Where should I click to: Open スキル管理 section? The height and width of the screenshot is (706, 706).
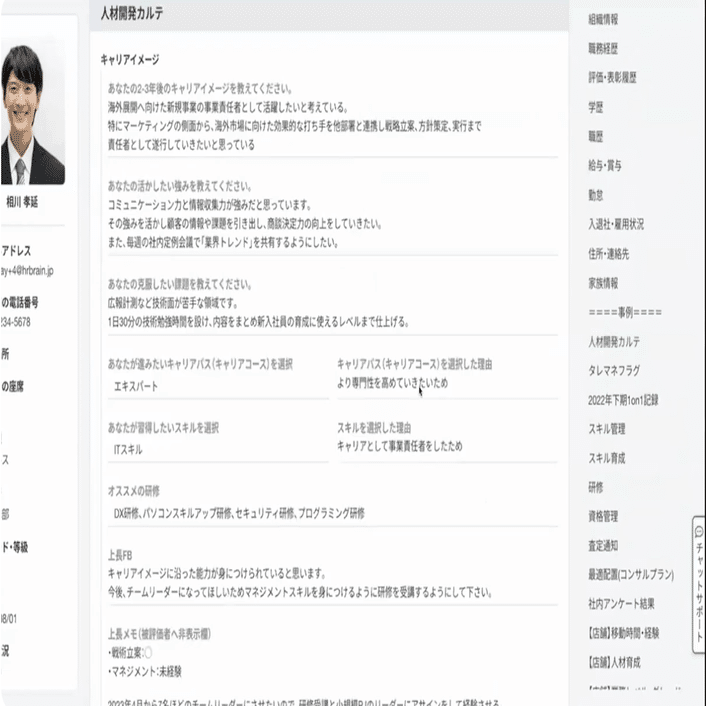tap(606, 429)
